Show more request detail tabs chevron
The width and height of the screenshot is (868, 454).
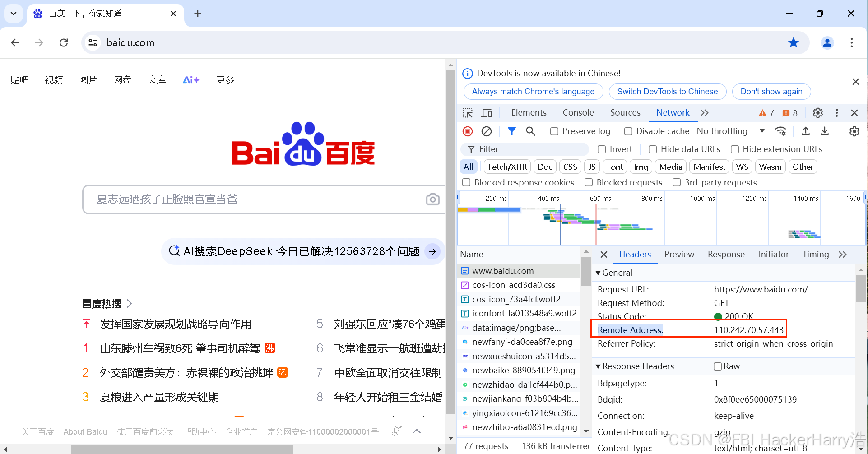842,255
